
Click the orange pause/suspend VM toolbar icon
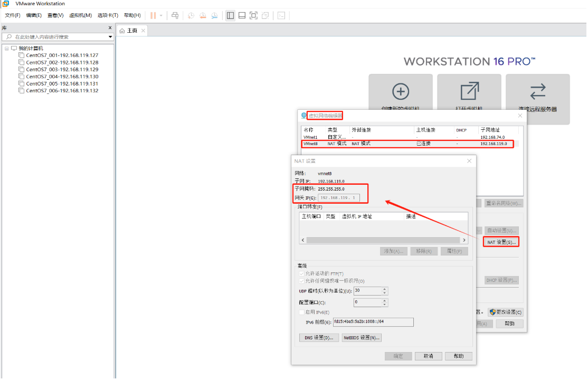pos(153,15)
